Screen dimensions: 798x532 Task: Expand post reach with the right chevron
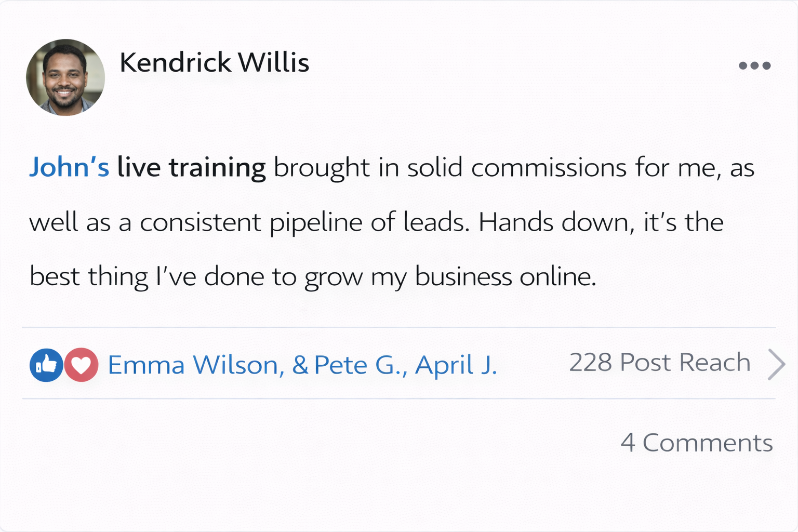pyautogui.click(x=776, y=365)
